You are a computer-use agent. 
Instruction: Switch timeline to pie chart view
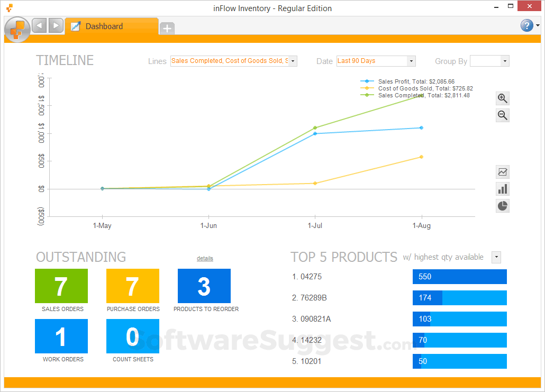pos(503,206)
